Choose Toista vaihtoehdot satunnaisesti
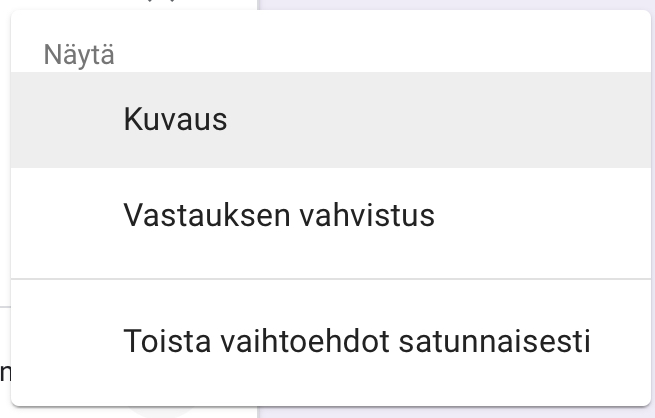655x418 pixels. tap(357, 342)
